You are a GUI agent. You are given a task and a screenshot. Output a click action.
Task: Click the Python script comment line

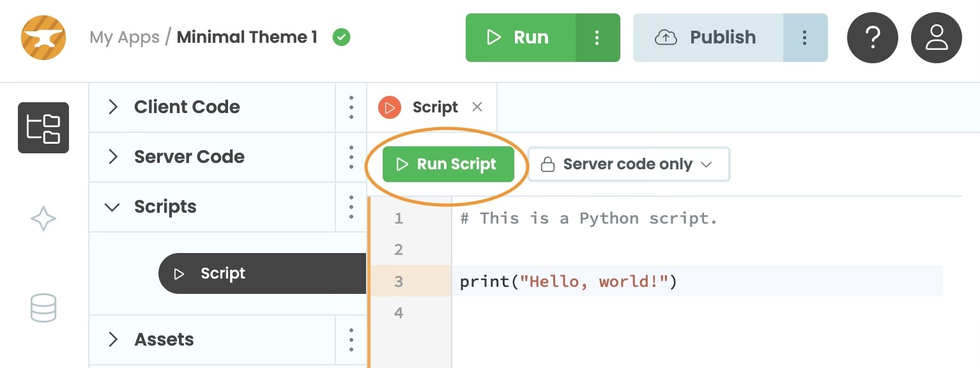[588, 218]
